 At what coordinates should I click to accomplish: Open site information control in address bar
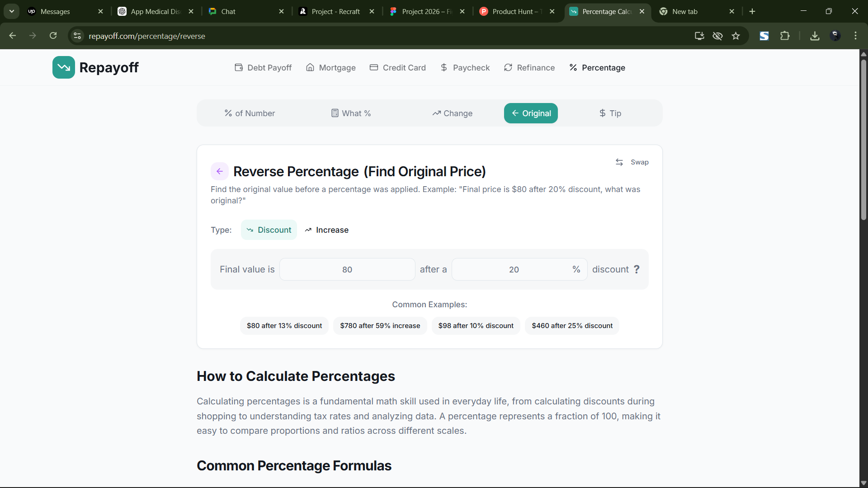coord(77,36)
